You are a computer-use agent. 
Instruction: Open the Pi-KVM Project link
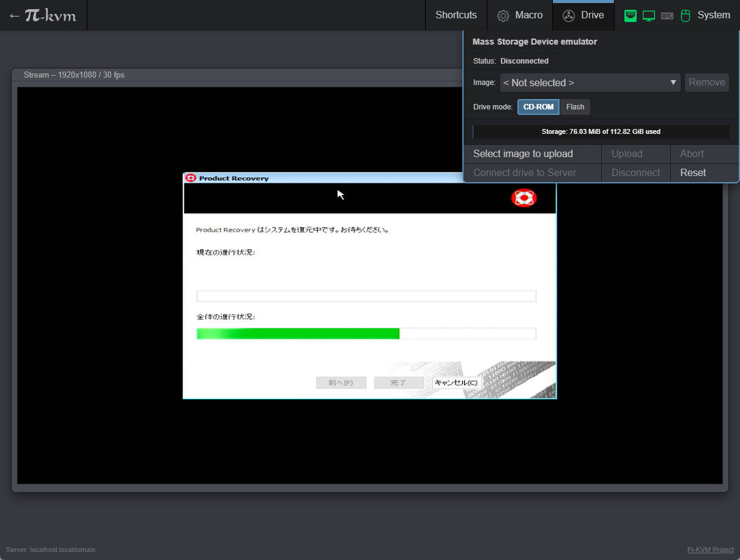click(710, 550)
